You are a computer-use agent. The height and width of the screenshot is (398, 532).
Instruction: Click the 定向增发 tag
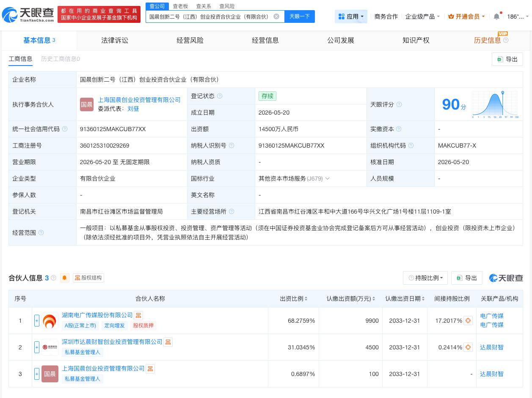[x=115, y=326]
